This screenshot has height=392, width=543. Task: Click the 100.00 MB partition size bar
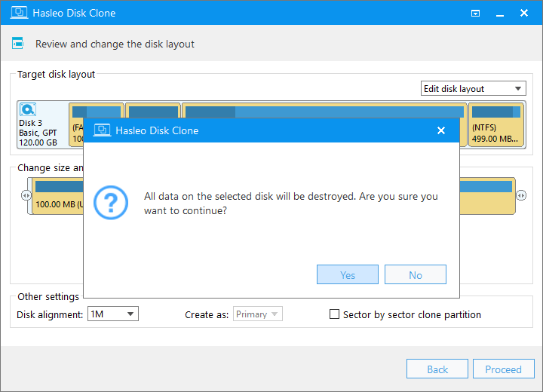pyautogui.click(x=57, y=196)
